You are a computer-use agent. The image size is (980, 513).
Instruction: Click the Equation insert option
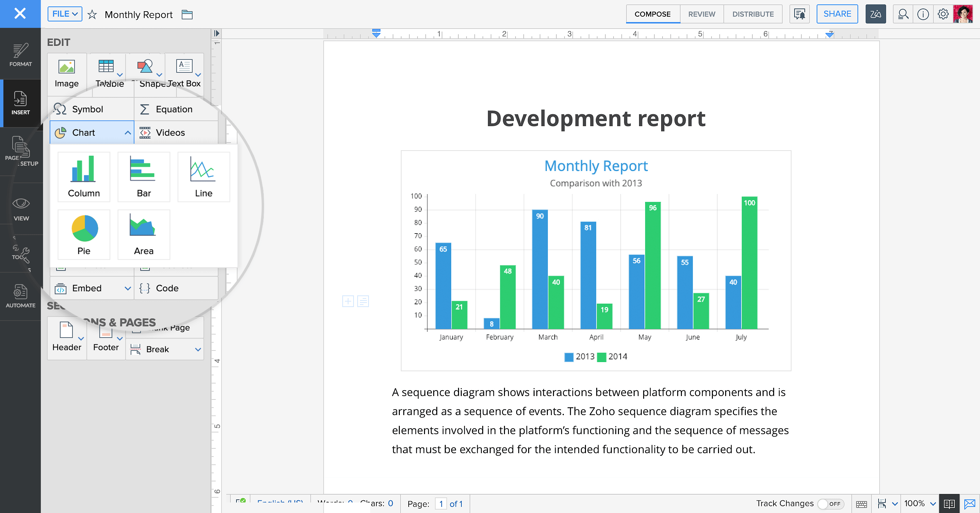click(x=176, y=109)
